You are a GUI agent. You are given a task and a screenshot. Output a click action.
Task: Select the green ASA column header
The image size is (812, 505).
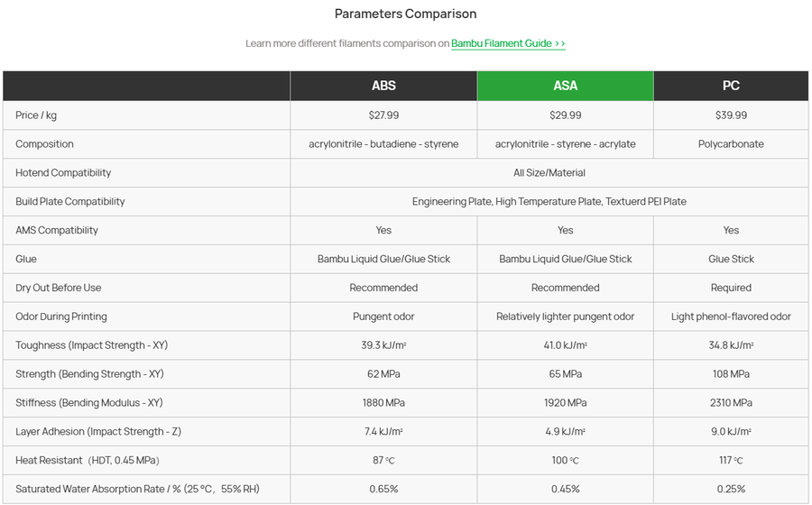(565, 86)
